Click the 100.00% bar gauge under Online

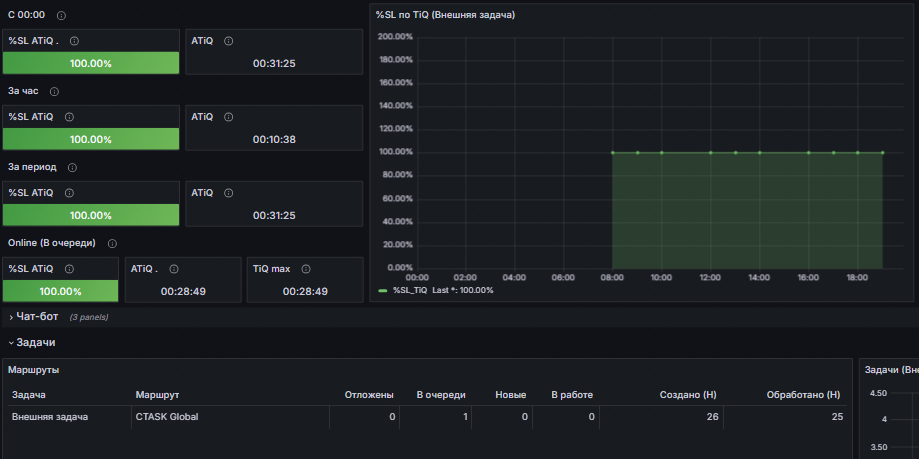point(60,291)
